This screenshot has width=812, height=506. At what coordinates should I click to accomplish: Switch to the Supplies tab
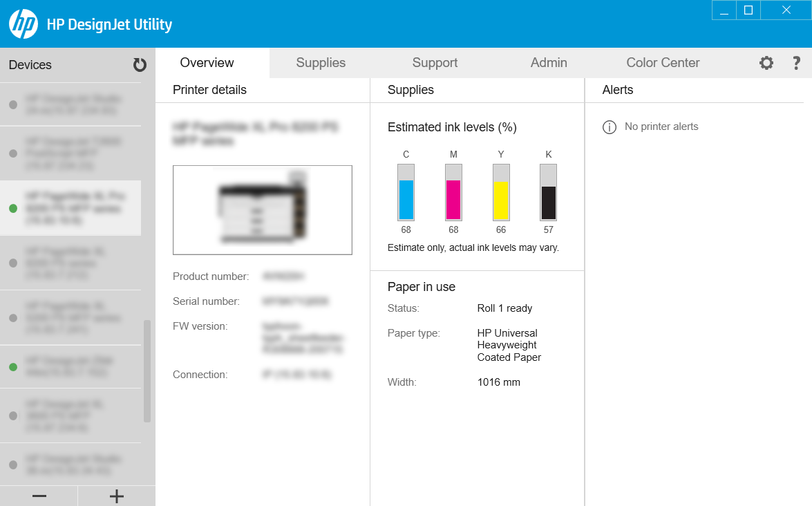pyautogui.click(x=321, y=62)
